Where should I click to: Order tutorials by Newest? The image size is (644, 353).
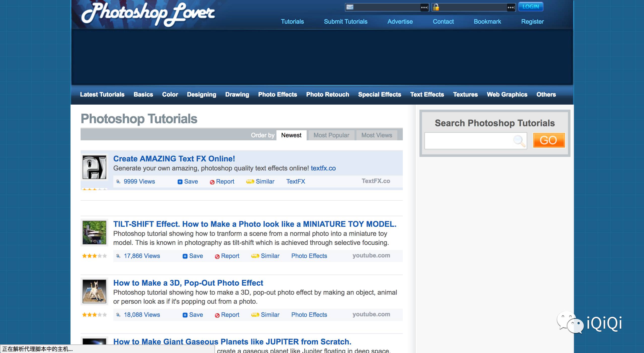pos(291,135)
